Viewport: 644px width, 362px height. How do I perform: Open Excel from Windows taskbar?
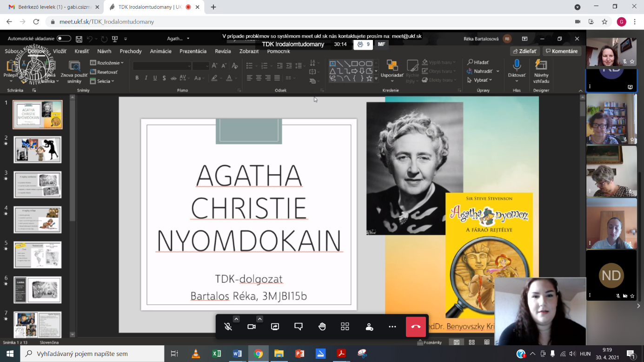click(217, 354)
